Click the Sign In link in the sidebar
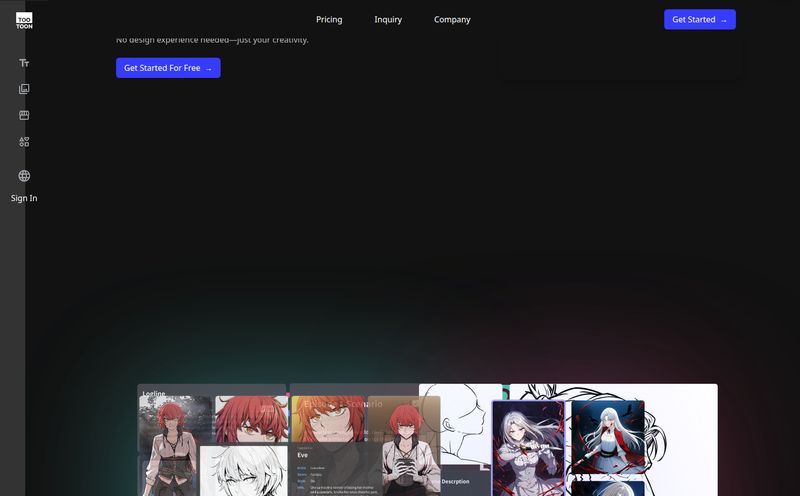Screen dimensions: 800x496 tap(24, 198)
